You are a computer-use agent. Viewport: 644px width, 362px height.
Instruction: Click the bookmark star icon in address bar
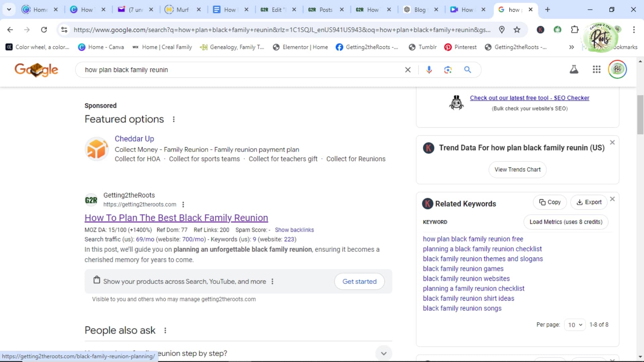(518, 29)
